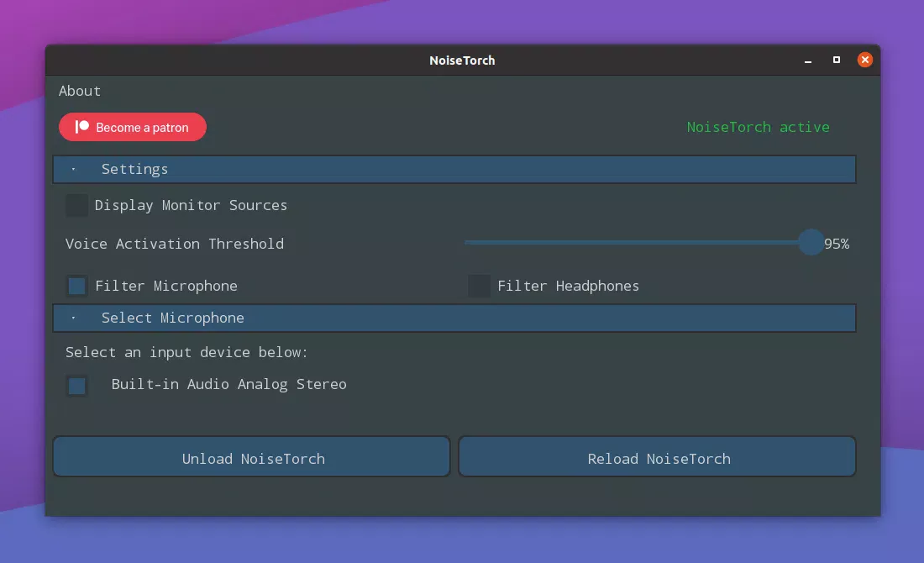The width and height of the screenshot is (924, 563).
Task: Click the Become a patron button
Action: (x=132, y=127)
